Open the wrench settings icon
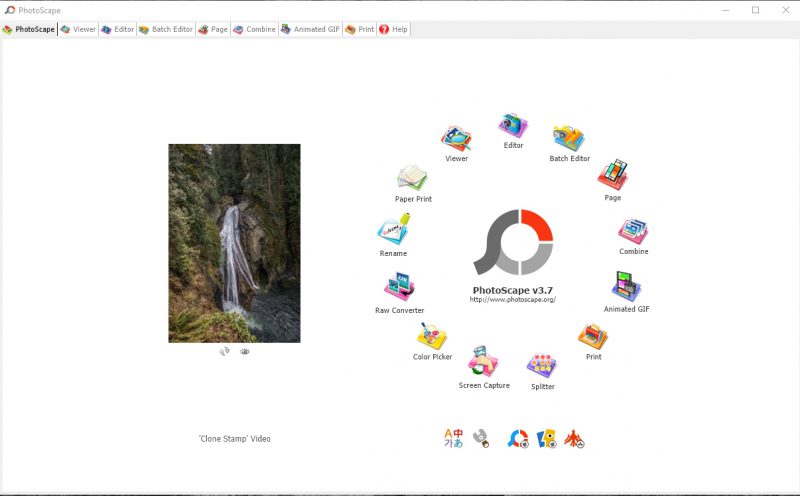Screen dimensions: 800x496 coord(481,438)
